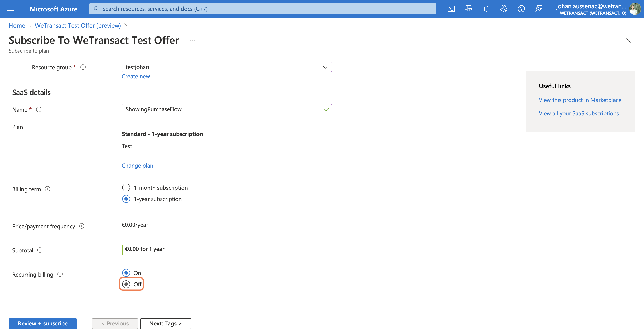Click the Microsoft Azure logo text
This screenshot has width=644, height=336.
[x=53, y=9]
